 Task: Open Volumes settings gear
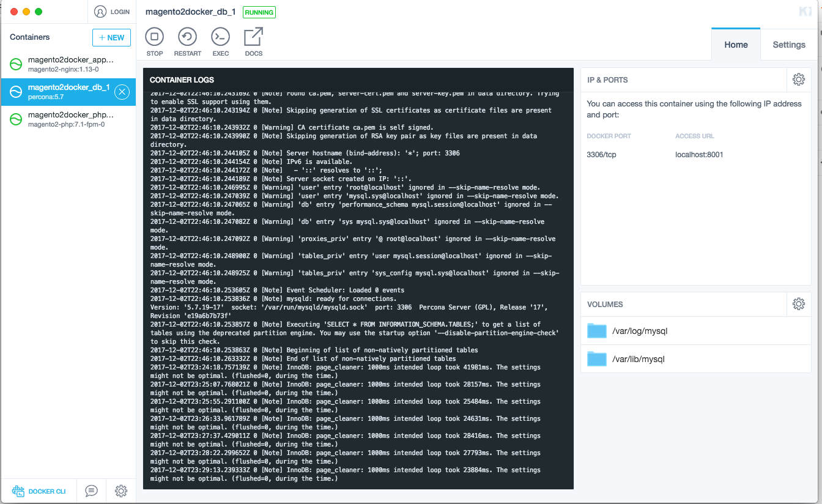[798, 304]
